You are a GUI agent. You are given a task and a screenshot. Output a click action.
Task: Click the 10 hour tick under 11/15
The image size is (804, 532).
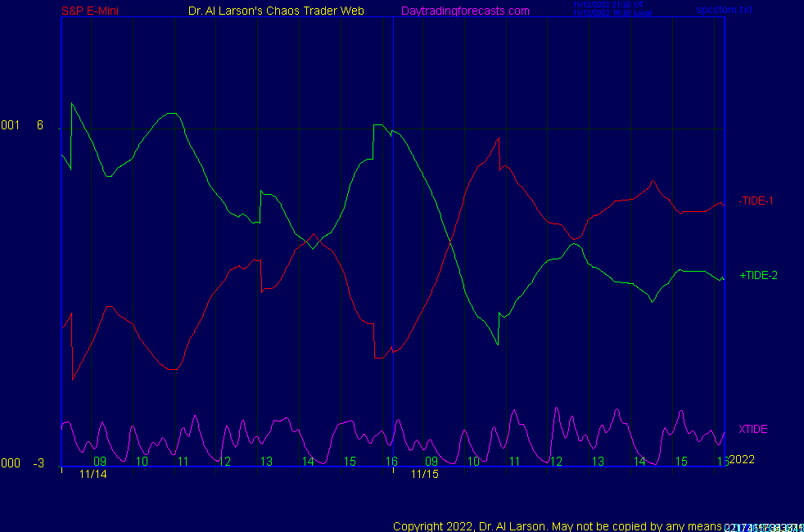click(473, 462)
